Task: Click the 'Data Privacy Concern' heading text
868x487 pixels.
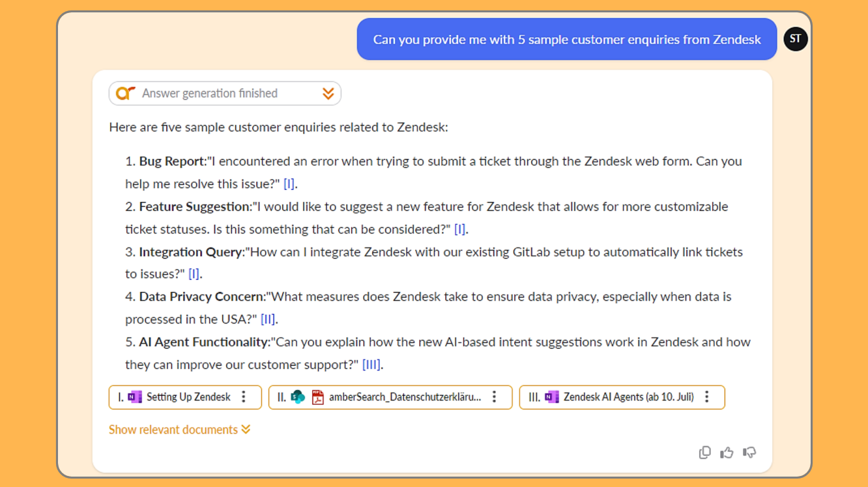Action: 201,296
